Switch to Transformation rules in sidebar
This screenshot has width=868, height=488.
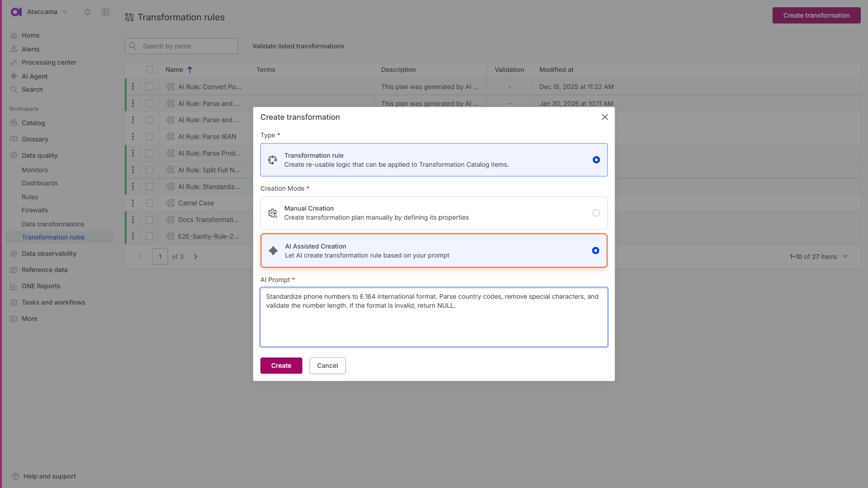(x=53, y=237)
